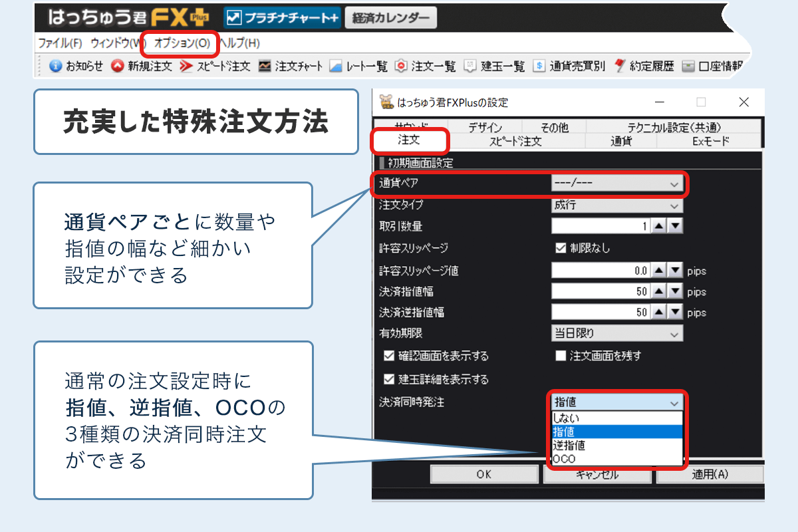
Task: Decrease 決済指値幅 with down arrow
Action: [675, 292]
